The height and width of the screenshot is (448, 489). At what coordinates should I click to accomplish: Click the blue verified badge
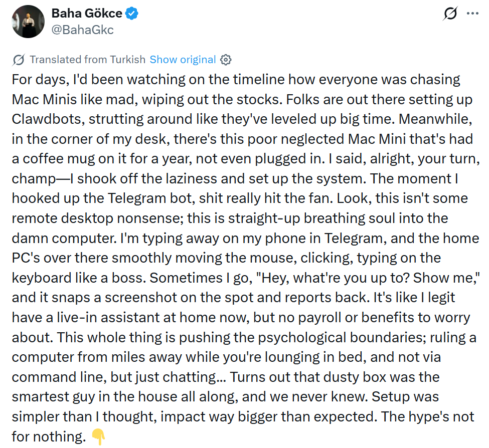[x=131, y=14]
